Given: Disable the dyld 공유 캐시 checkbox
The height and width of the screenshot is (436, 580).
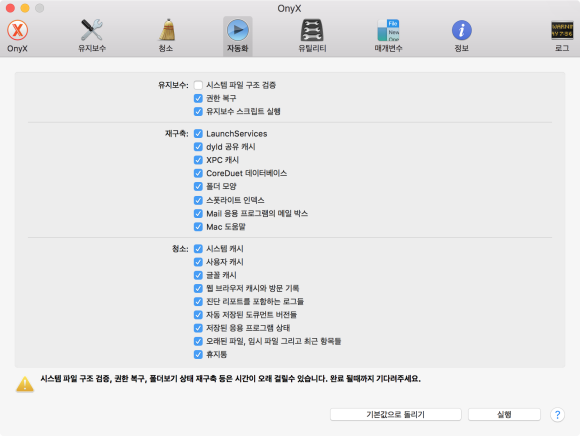Looking at the screenshot, I should coord(198,147).
